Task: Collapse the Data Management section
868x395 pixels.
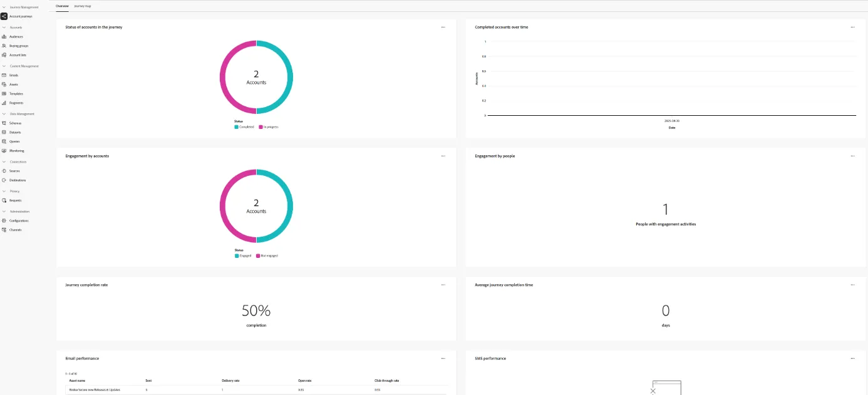Action: pos(4,114)
